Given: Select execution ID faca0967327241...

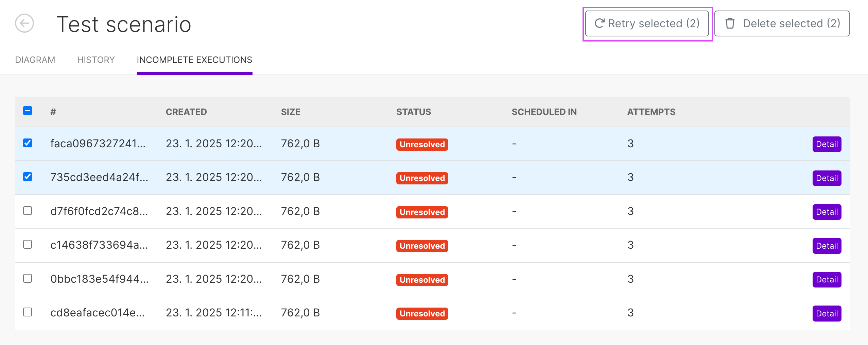Looking at the screenshot, I should coord(98,144).
